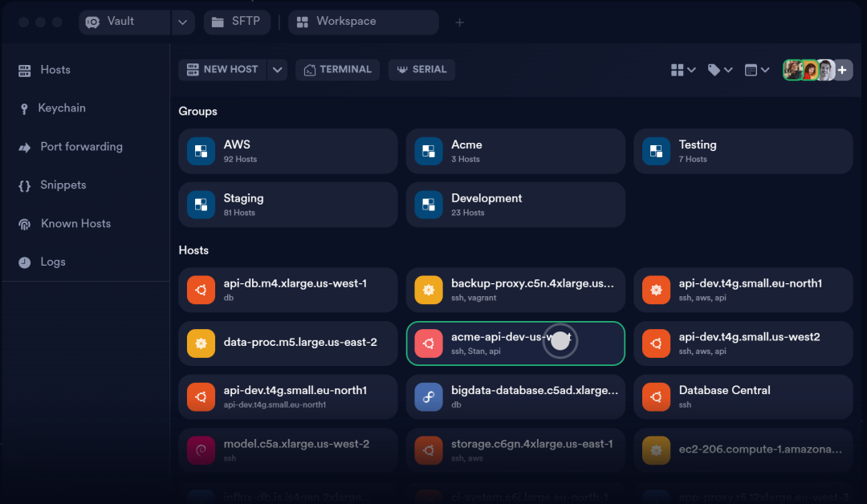
Task: Click Debian icon of model.c5a.xlarge host
Action: click(201, 450)
